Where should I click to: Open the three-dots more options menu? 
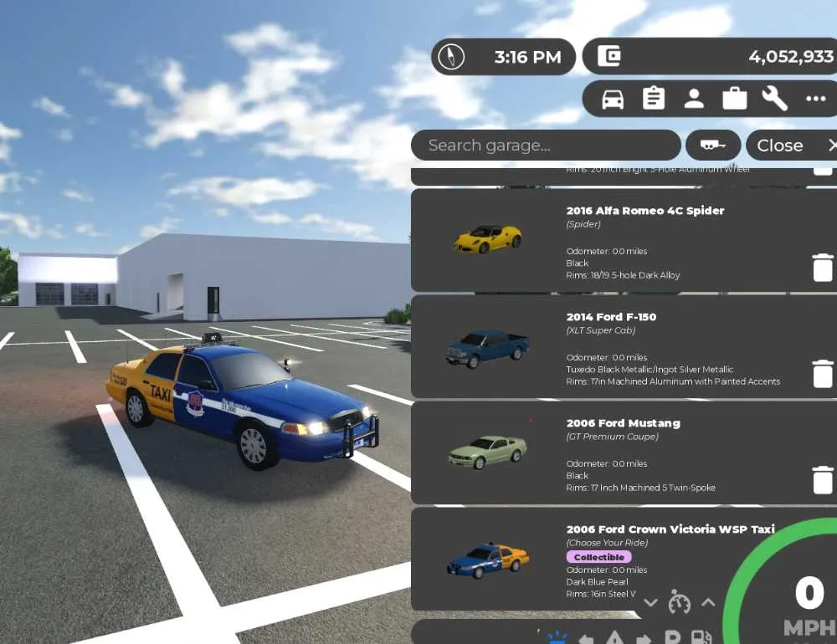[x=815, y=99]
